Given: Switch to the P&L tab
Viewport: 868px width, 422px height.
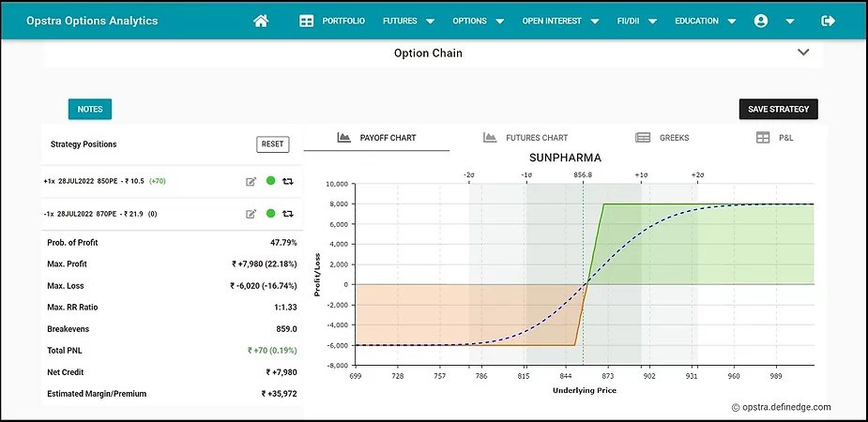Looking at the screenshot, I should (x=774, y=138).
